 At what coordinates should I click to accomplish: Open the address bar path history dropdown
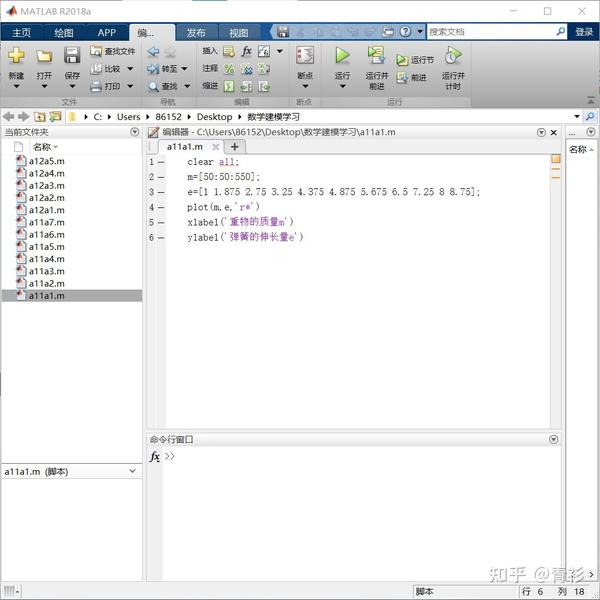(x=577, y=116)
